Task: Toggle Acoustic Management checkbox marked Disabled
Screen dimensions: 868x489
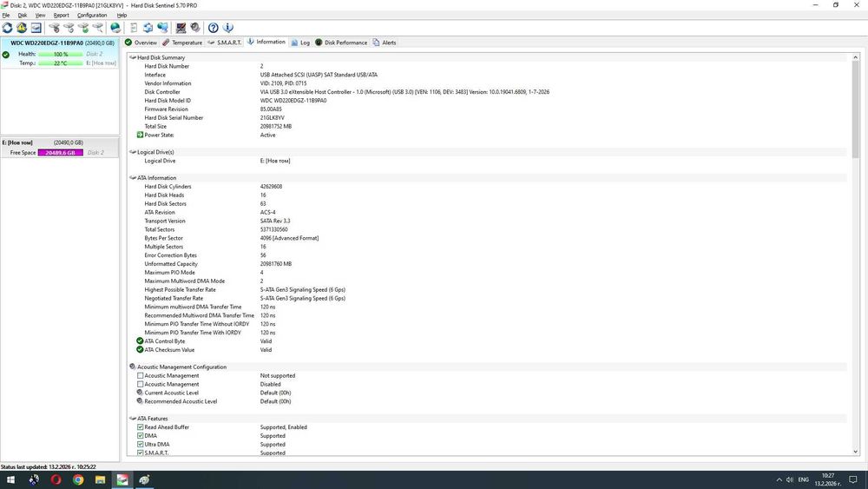Action: click(x=140, y=384)
